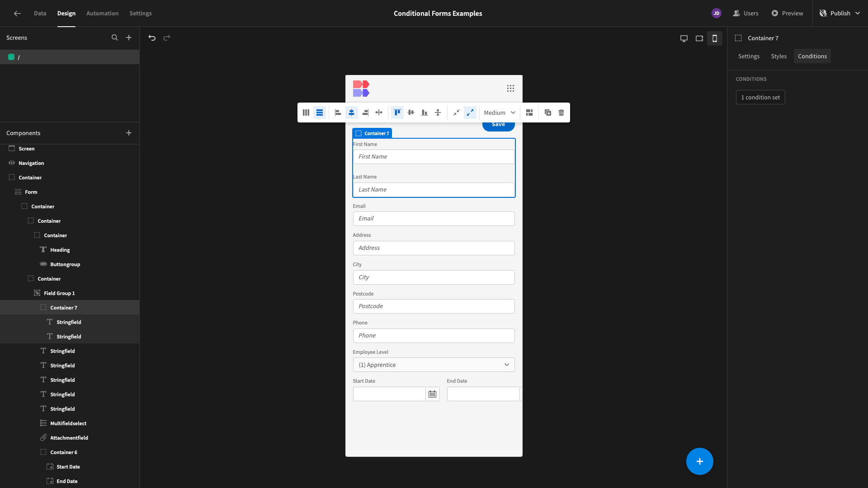Shrink container size icon
Screen dimensions: 868x488
[x=457, y=113]
